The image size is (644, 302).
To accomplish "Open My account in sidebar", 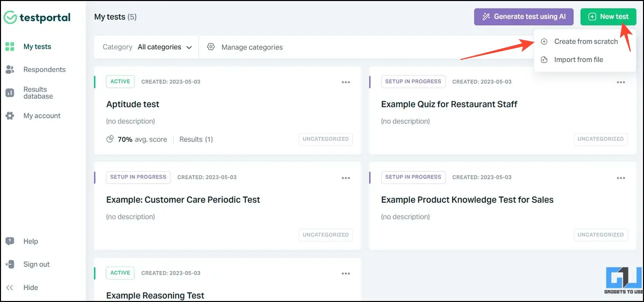I will pos(42,116).
